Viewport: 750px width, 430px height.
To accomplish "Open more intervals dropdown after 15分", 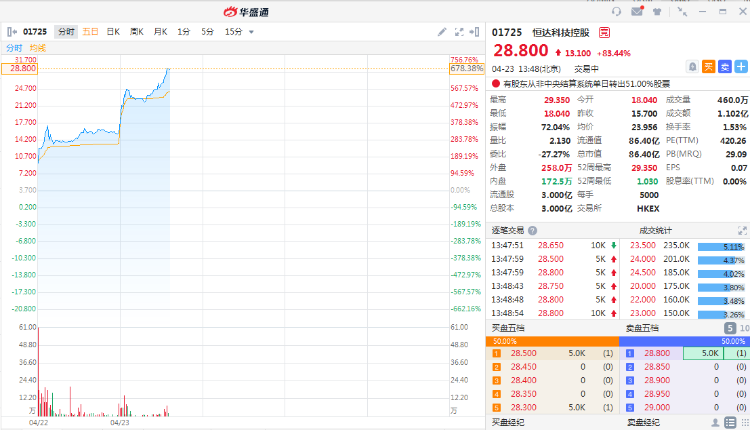I will pos(251,33).
